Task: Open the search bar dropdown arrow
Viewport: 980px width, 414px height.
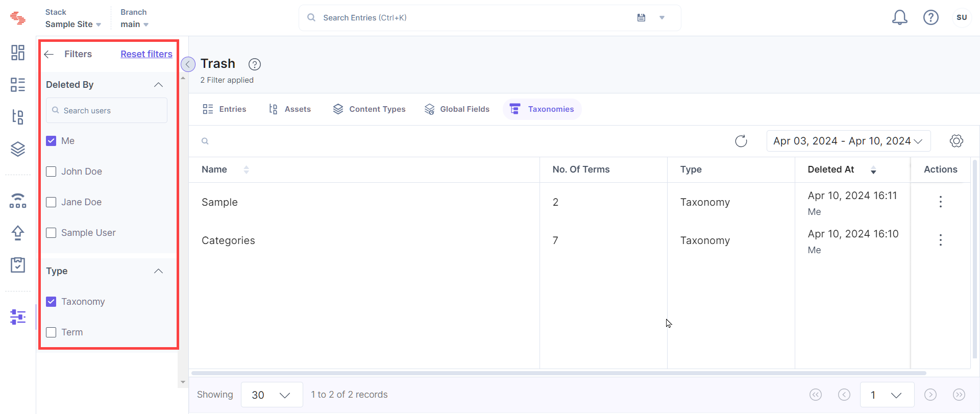Action: click(662, 18)
